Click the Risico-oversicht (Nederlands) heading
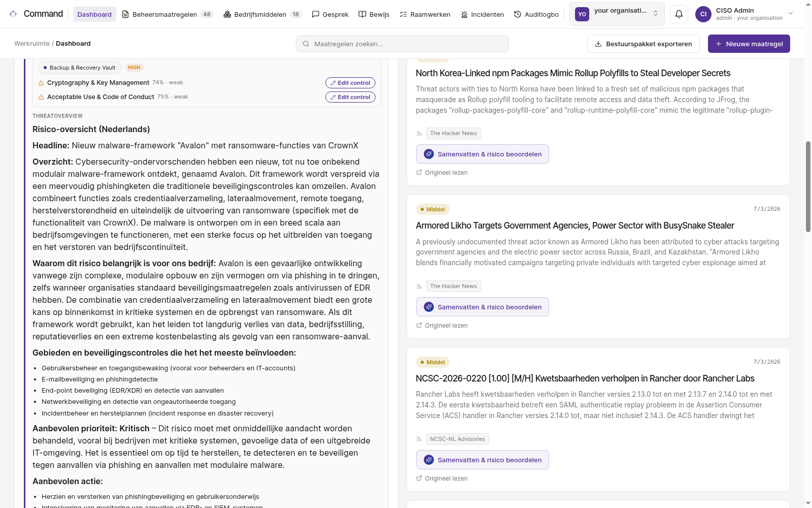812x508 pixels. (x=91, y=129)
